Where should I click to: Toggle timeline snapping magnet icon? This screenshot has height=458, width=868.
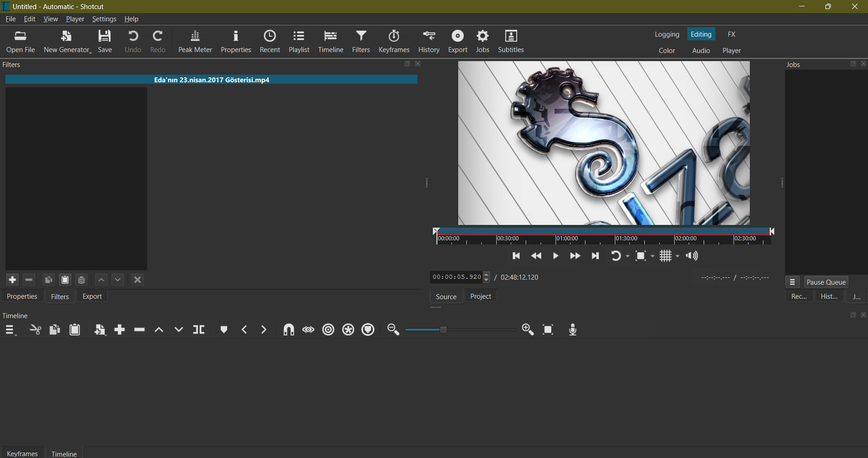point(288,330)
